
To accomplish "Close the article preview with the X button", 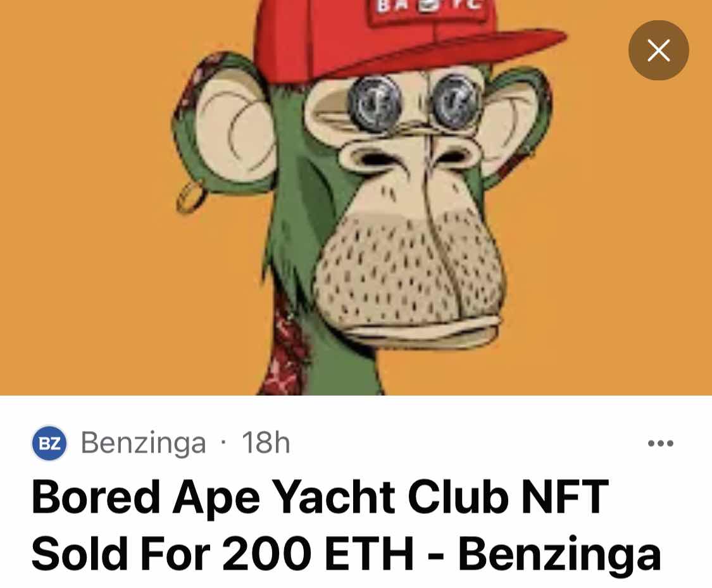I will 658,51.
